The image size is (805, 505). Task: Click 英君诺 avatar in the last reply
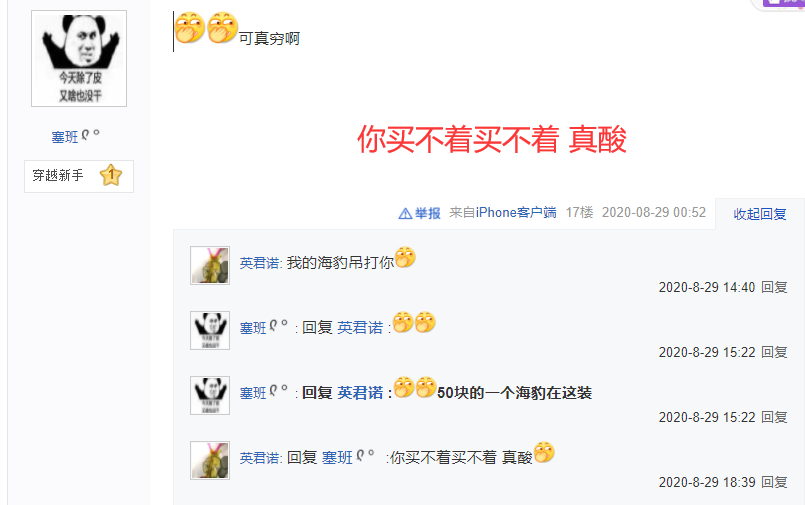pos(210,460)
